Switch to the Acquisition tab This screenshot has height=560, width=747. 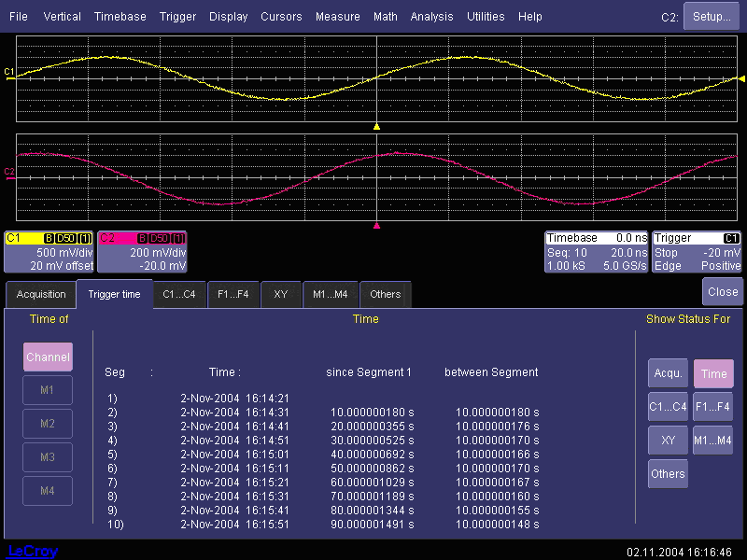click(41, 295)
